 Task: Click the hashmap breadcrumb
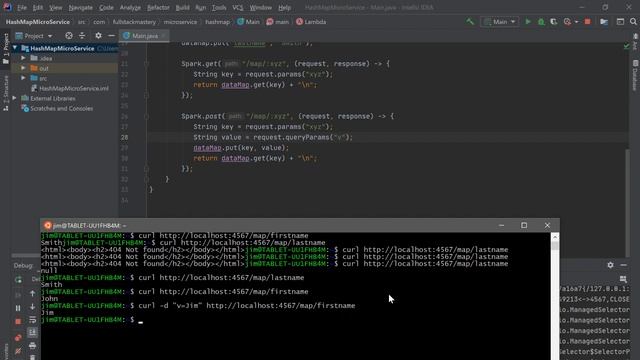coord(218,22)
